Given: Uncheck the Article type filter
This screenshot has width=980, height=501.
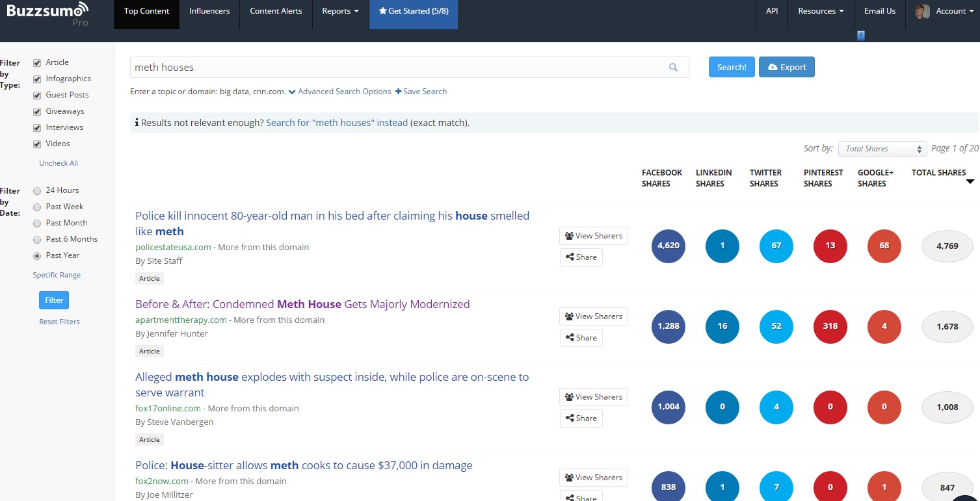Looking at the screenshot, I should click(x=37, y=63).
